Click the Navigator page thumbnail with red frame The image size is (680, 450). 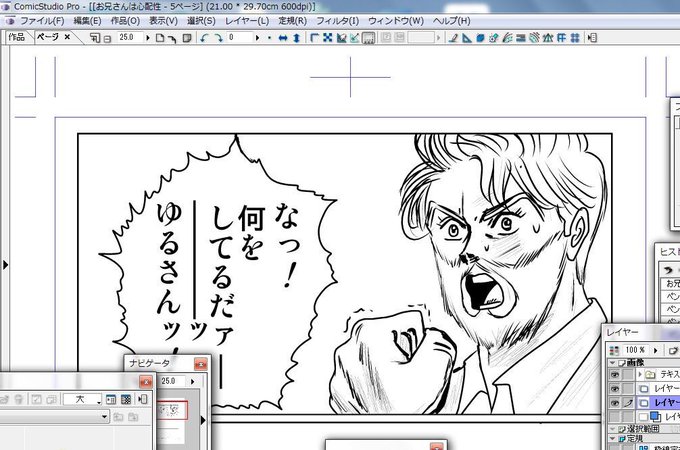[x=172, y=410]
